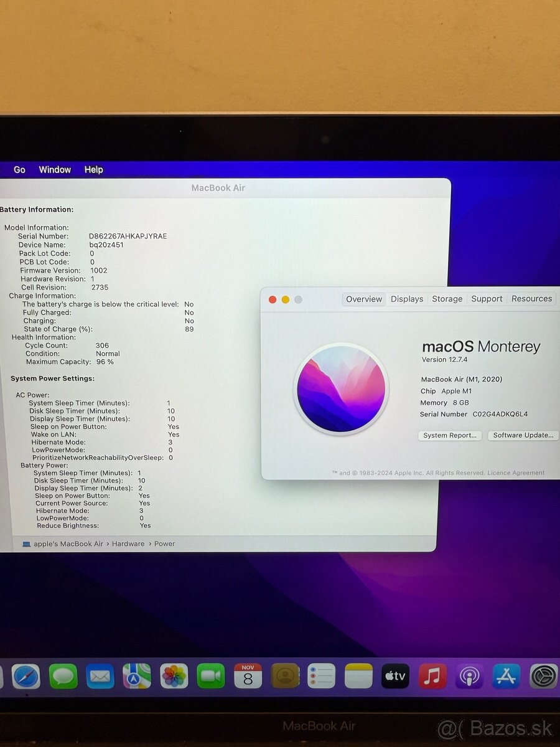
Task: Open Notes from the Dock
Action: pyautogui.click(x=359, y=675)
